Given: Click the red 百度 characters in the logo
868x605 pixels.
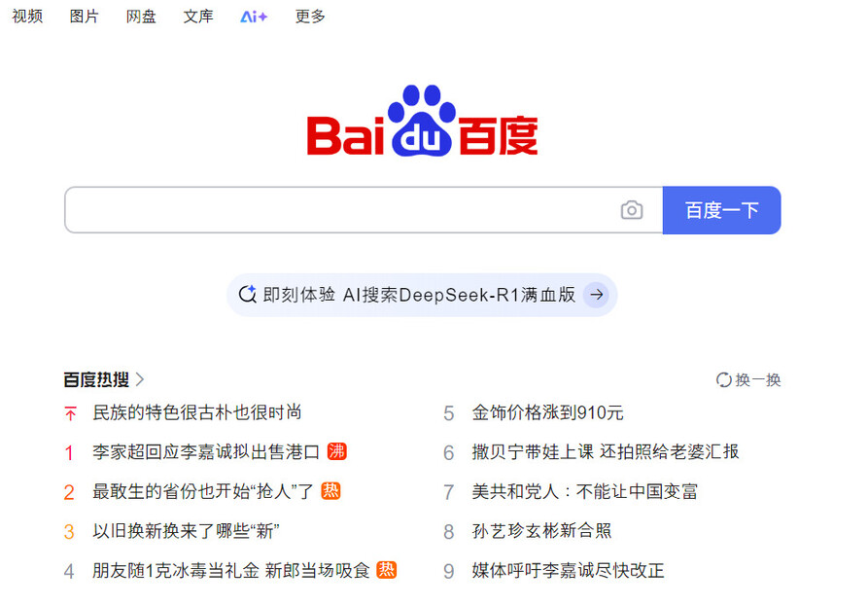Looking at the screenshot, I should (x=499, y=136).
